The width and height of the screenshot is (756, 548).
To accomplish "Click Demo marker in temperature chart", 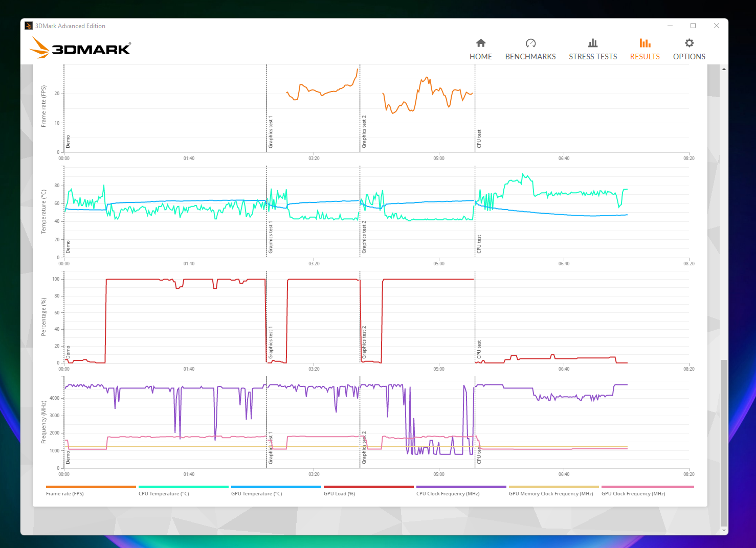I will [68, 247].
